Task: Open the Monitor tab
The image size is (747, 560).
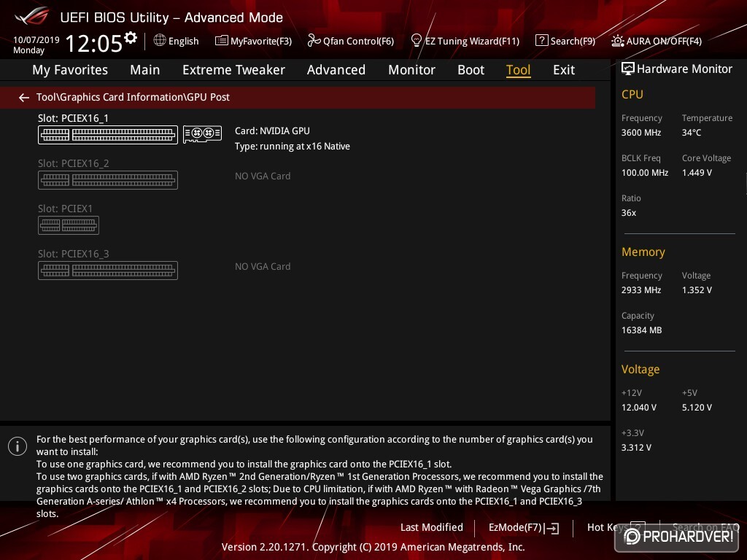Action: [x=411, y=70]
